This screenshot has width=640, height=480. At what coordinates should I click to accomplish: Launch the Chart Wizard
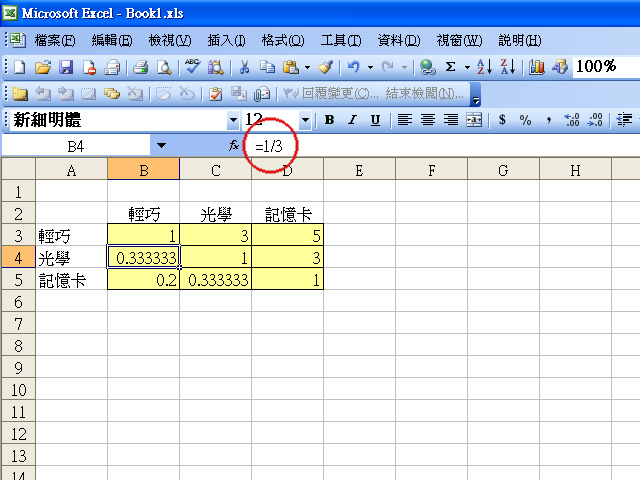536,67
